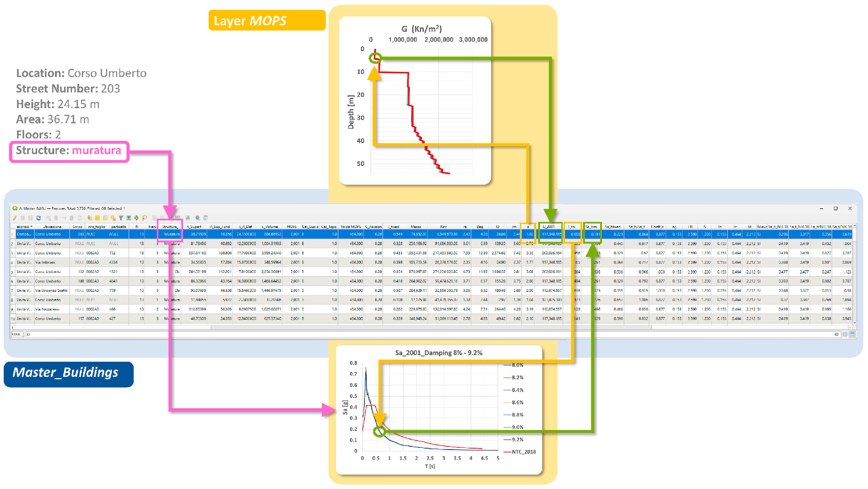This screenshot has height=489, width=868.
Task: Zoom map to selected rows icon
Action: click(145, 218)
